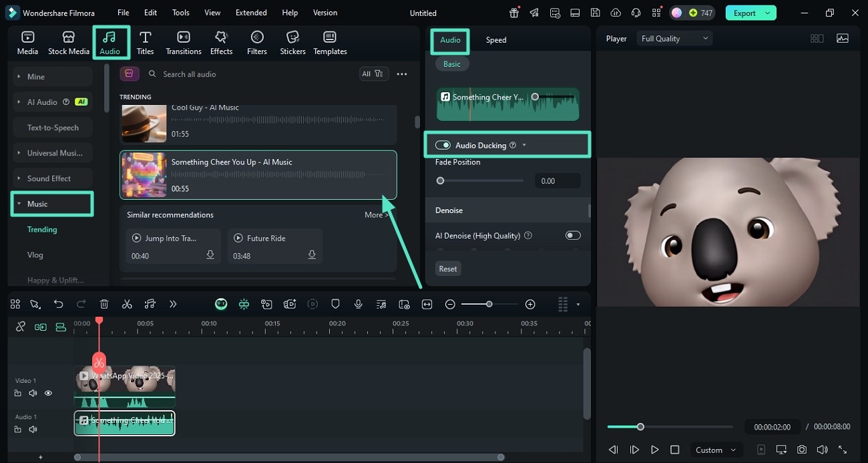Screen dimensions: 868x463
Task: Click the audio stretch music-note tool
Action: click(150, 304)
